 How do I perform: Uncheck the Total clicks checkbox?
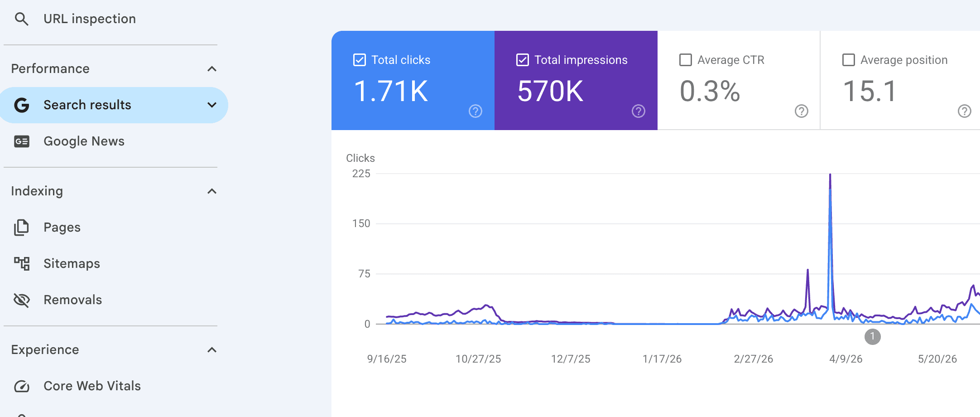point(360,60)
